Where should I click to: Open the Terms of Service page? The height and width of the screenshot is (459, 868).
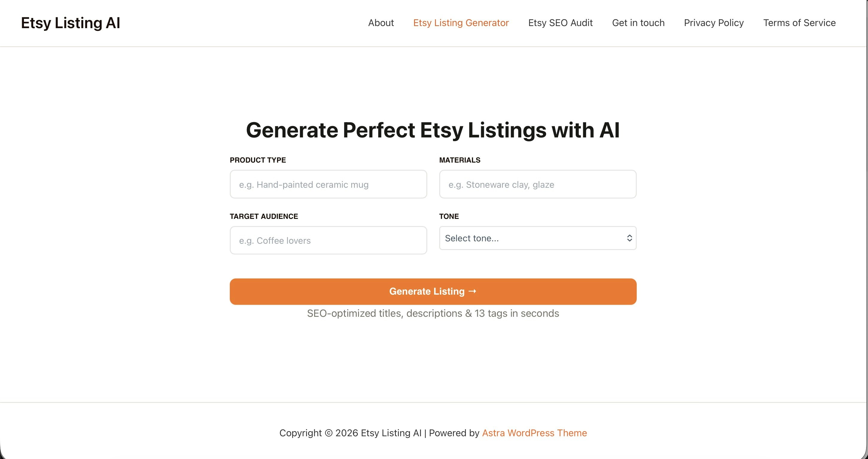[799, 22]
